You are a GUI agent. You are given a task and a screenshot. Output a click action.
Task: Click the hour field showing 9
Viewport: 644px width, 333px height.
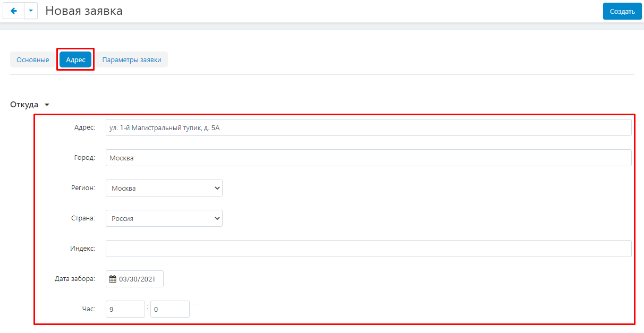125,309
